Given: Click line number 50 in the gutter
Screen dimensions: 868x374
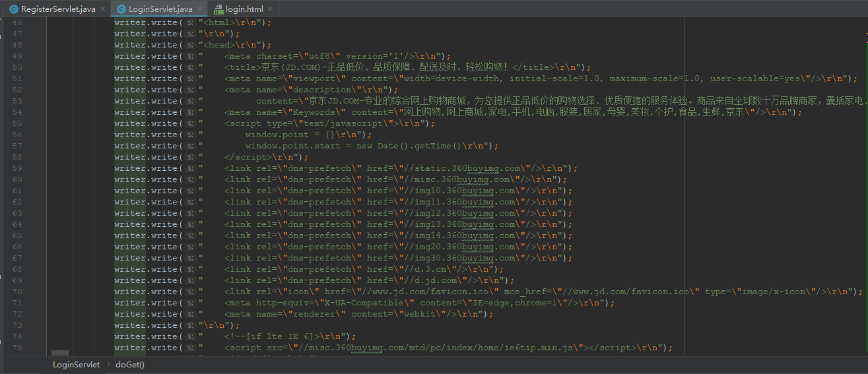Looking at the screenshot, I should tap(17, 67).
